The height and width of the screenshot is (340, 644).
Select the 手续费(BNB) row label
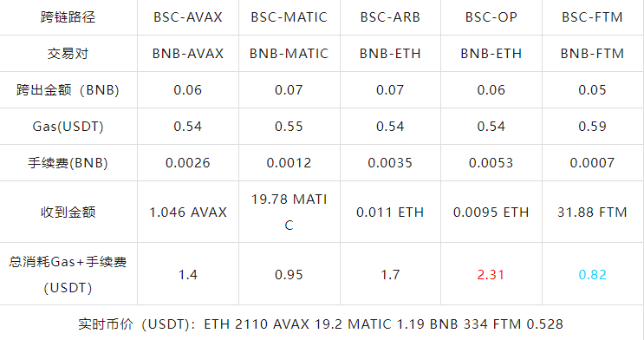[68, 163]
